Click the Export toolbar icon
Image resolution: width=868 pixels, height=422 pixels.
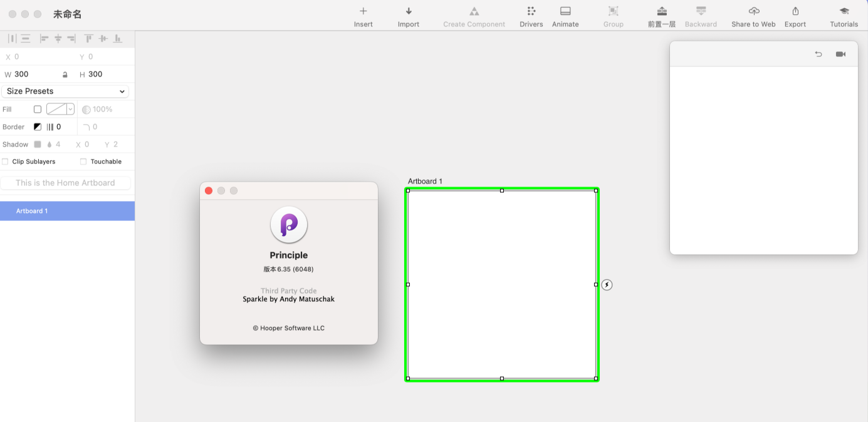[x=795, y=11]
